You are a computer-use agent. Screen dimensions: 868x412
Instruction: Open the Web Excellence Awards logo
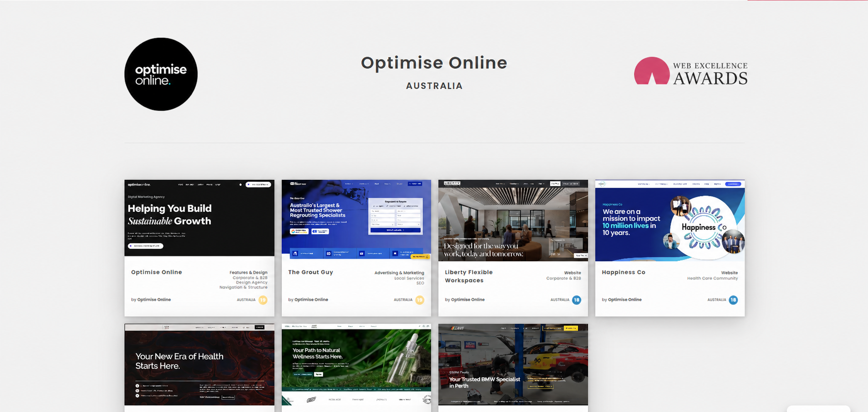(691, 72)
